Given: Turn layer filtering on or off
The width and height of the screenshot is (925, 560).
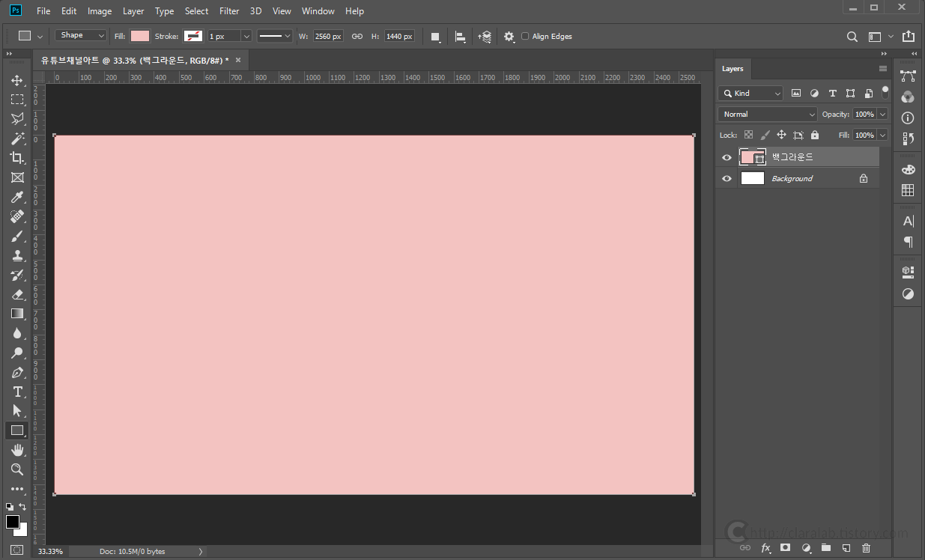Looking at the screenshot, I should click(x=885, y=93).
